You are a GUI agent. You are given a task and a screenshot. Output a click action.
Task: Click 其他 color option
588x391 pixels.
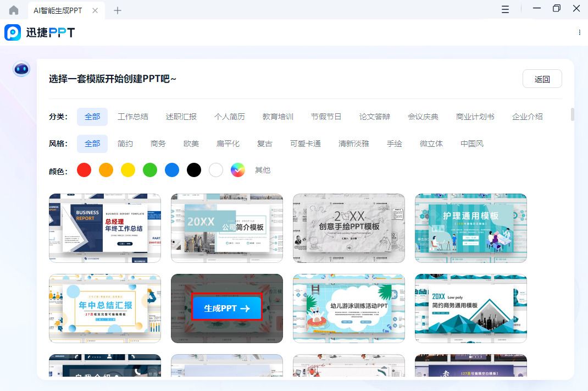point(263,170)
